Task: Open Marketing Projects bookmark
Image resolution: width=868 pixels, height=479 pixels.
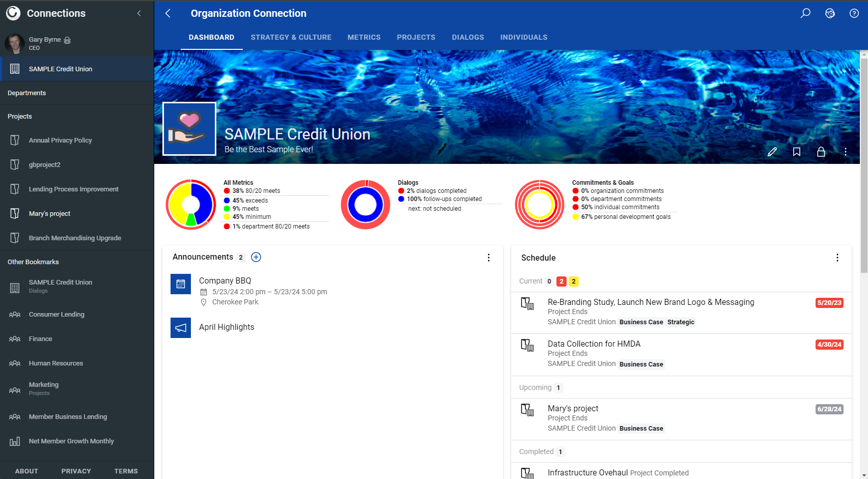Action: click(x=77, y=388)
